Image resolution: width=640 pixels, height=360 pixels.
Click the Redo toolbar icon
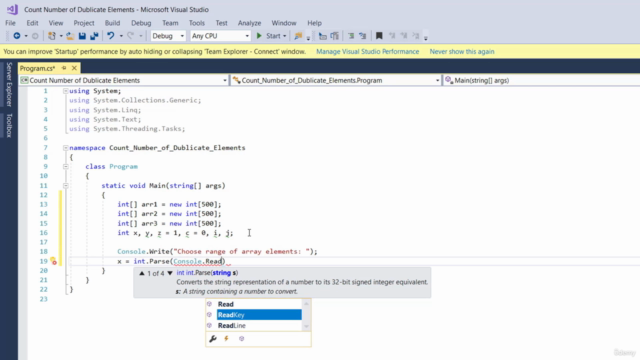click(x=131, y=36)
